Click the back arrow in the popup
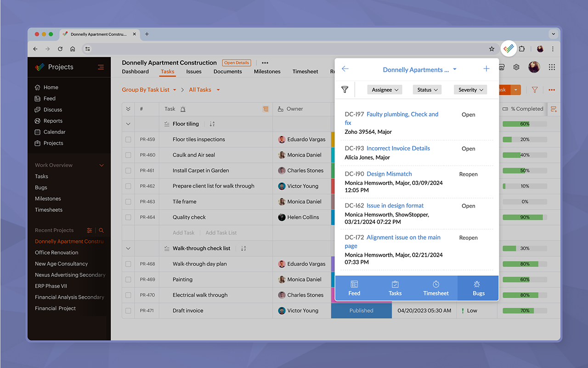 pyautogui.click(x=345, y=69)
